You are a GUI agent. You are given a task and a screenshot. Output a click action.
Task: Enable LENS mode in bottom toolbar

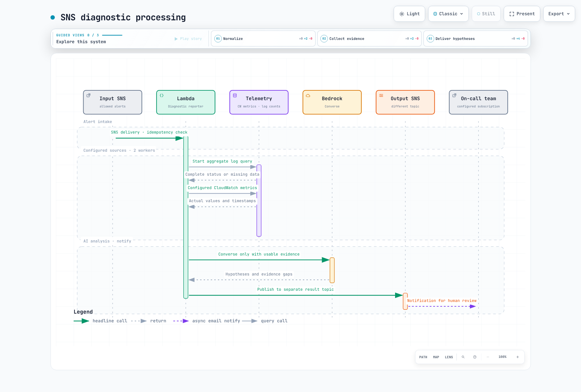tap(449, 357)
